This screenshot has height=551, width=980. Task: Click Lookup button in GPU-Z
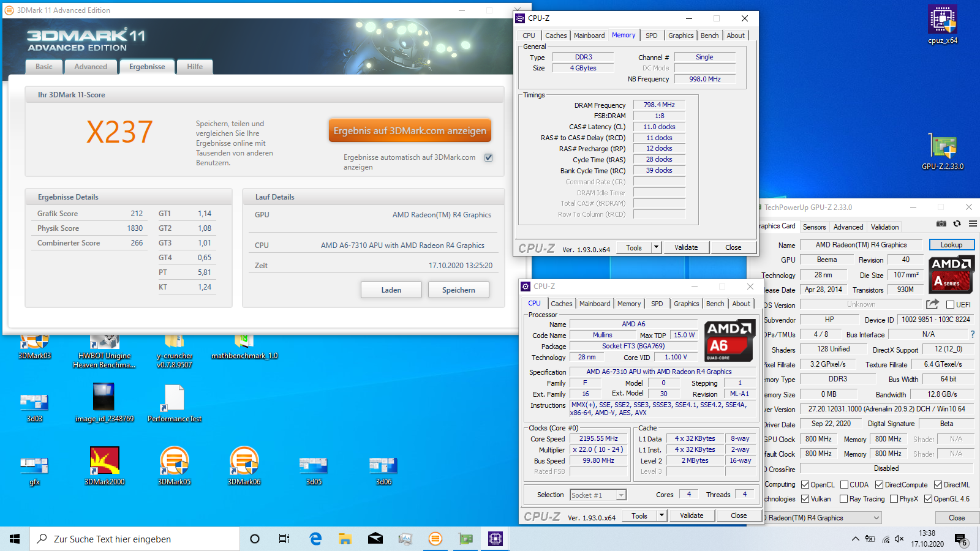click(952, 245)
